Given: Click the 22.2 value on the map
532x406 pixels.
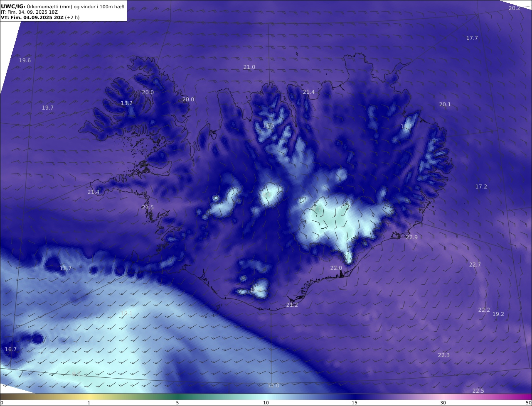Looking at the screenshot, I should 484,310.
